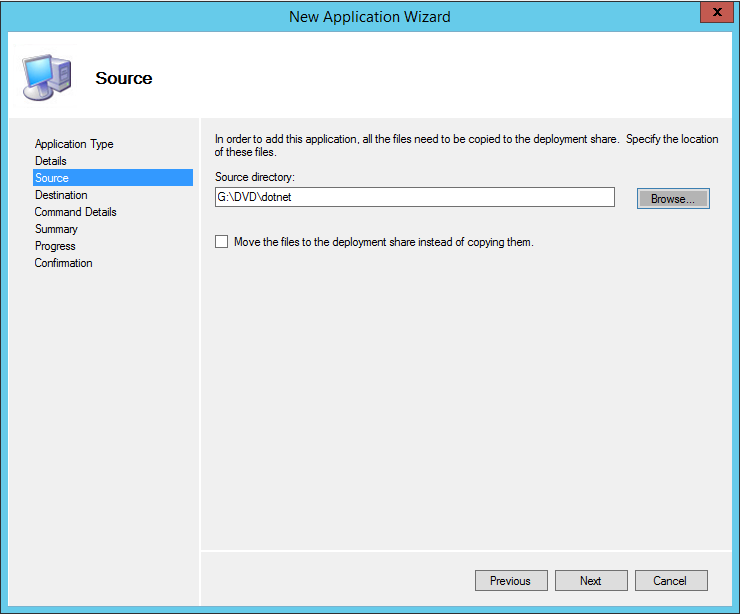Viewport: 740px width, 614px height.
Task: Click the bold Source page heading
Action: click(124, 78)
